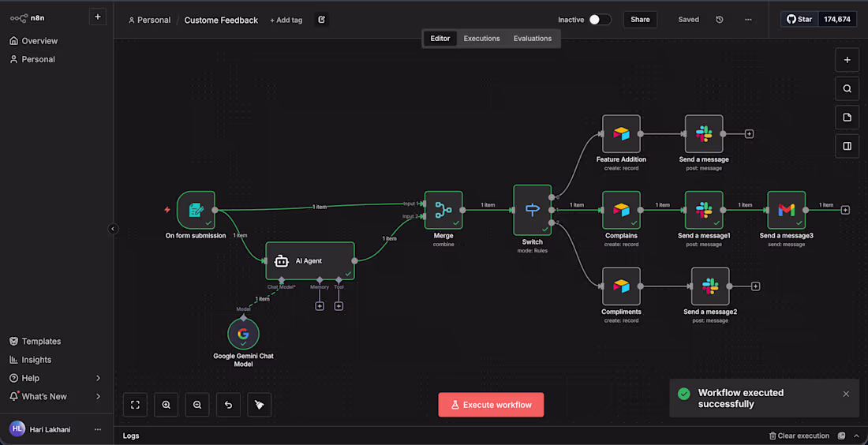Zoom out on the canvas

coord(197,405)
